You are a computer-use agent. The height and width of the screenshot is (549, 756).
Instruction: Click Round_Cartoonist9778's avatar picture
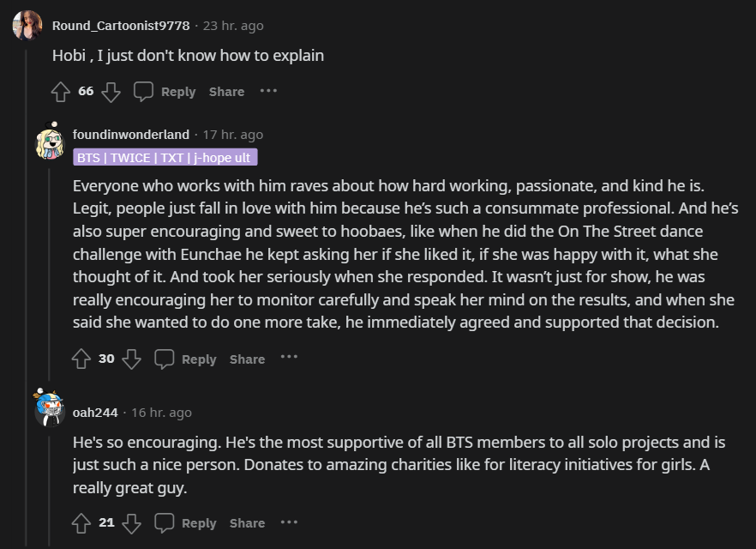27,25
